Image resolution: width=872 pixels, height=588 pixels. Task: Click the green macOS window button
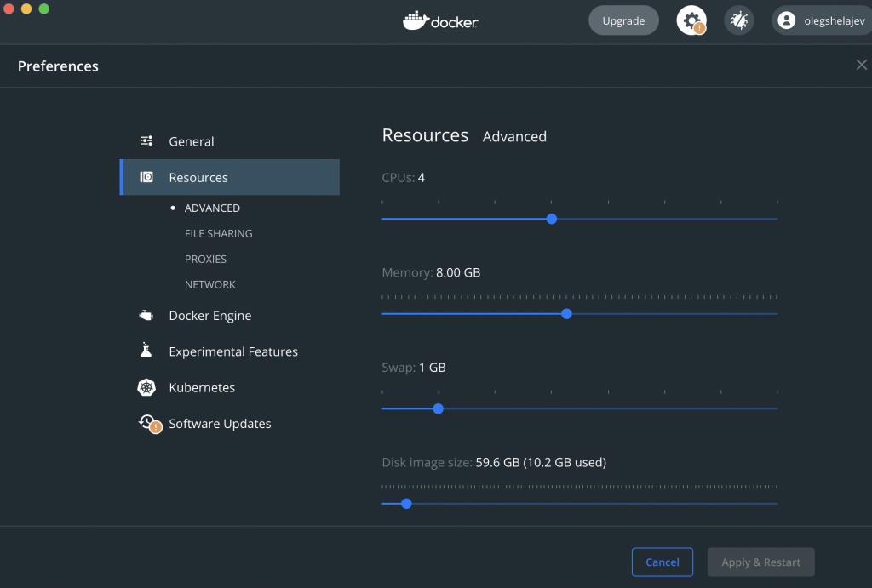tap(44, 9)
